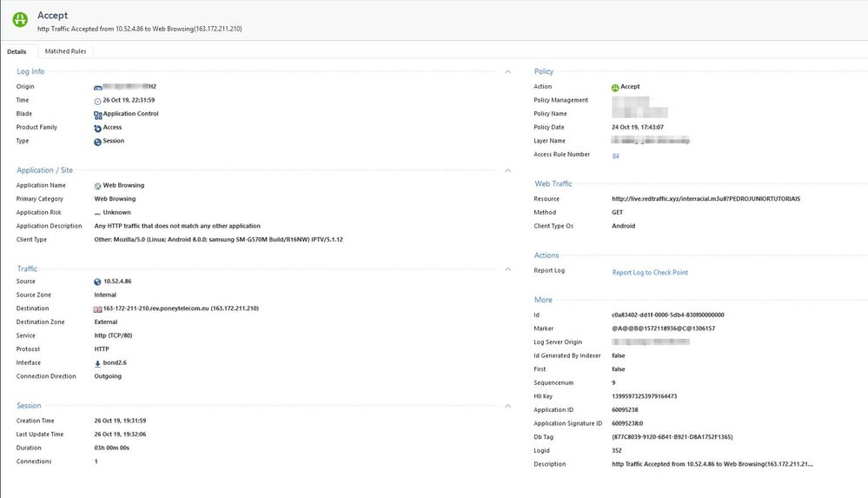Switch to the Matched Rules tab
The image size is (868, 498).
tap(65, 51)
